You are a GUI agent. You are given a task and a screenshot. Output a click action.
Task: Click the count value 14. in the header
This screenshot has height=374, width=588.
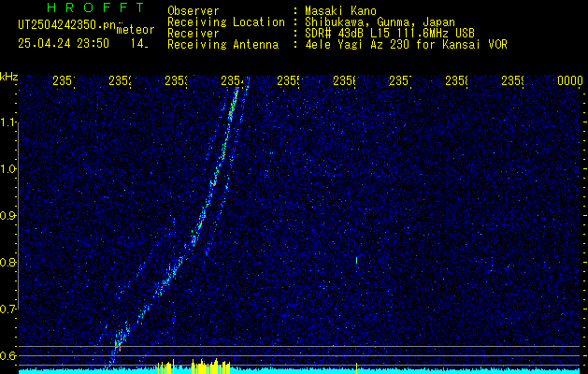tap(139, 44)
